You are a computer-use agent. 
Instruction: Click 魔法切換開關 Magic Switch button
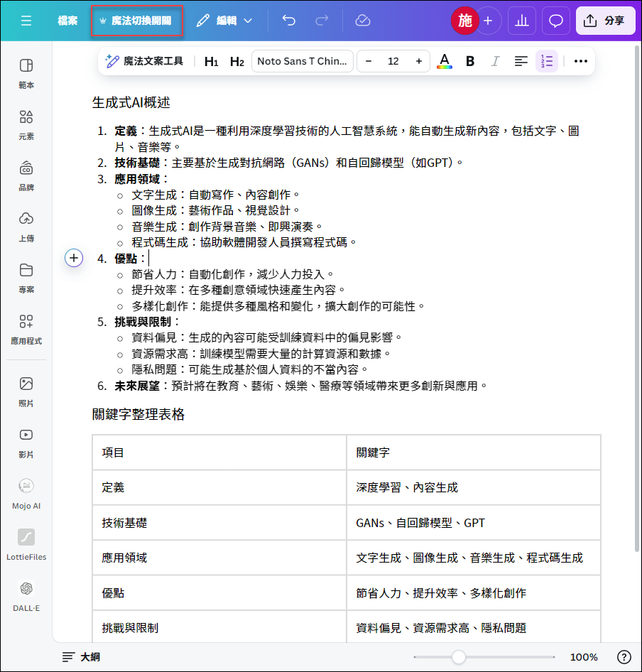136,21
